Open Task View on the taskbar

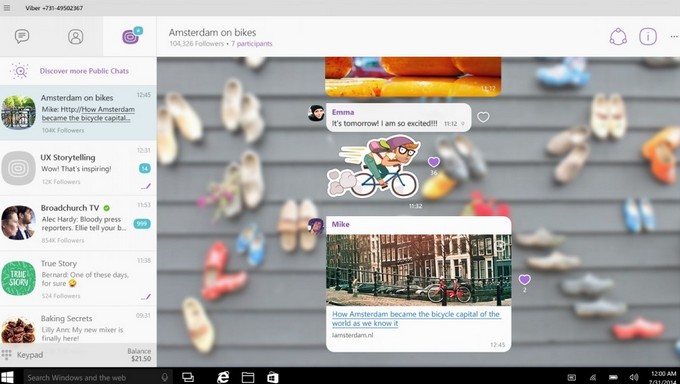[188, 377]
